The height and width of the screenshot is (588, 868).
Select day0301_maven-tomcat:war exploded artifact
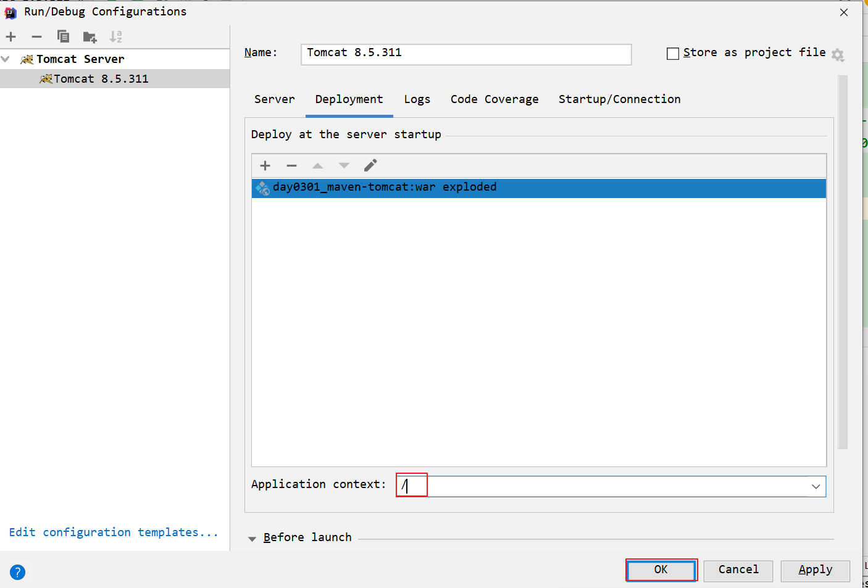(384, 188)
